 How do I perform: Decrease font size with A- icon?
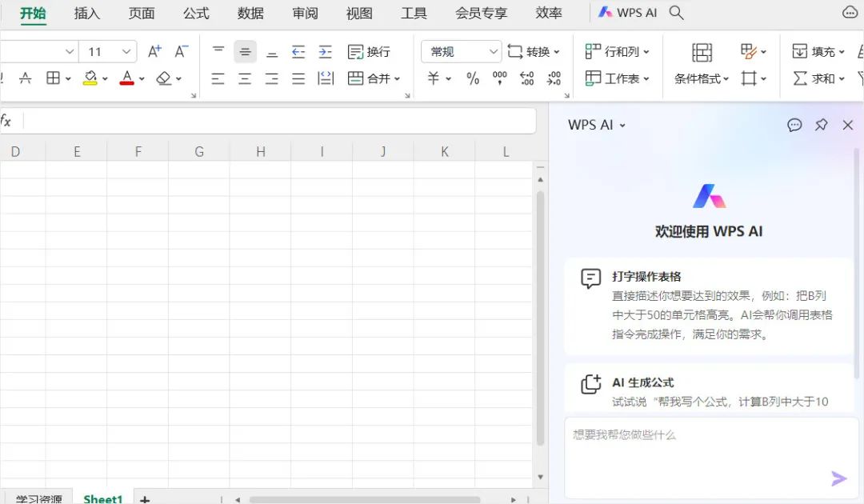tap(182, 52)
